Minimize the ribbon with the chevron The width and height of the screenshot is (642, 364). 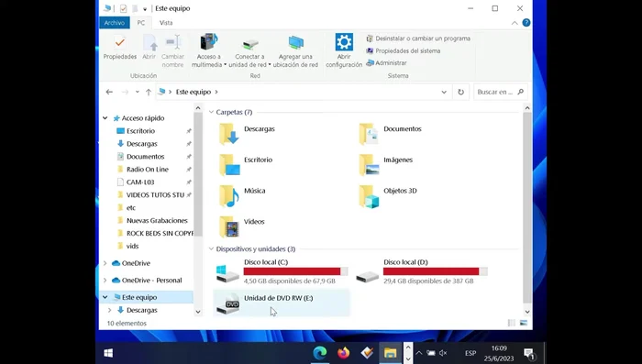tap(515, 23)
